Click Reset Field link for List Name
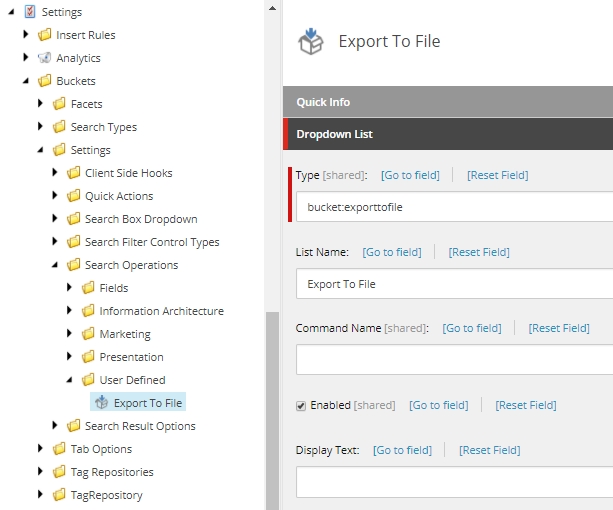613x510 pixels. click(480, 252)
